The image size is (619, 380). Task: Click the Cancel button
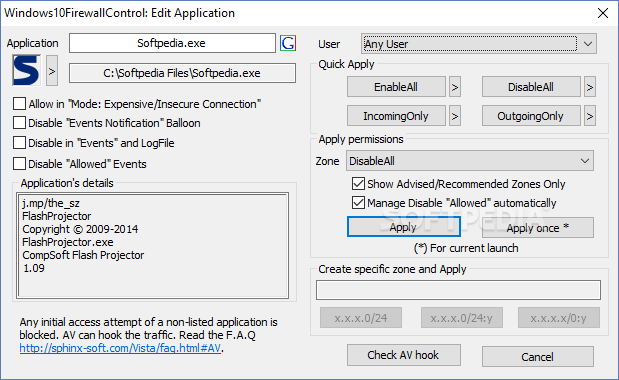(x=537, y=357)
